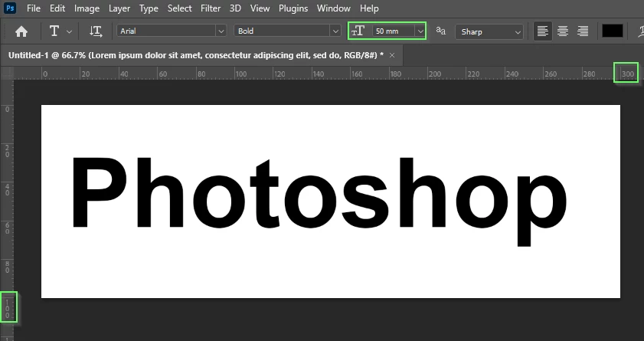Screen dimensions: 644x341
Task: Go to the Home screen icon
Action: 21,31
